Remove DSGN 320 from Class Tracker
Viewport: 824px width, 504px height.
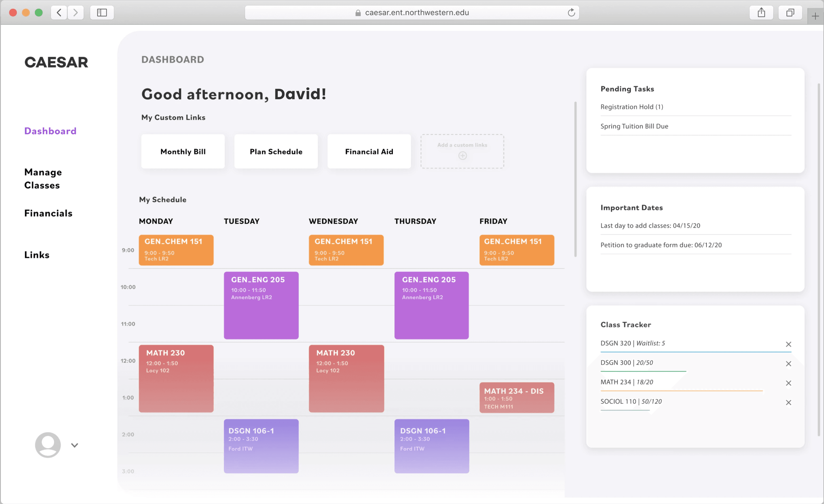tap(788, 344)
